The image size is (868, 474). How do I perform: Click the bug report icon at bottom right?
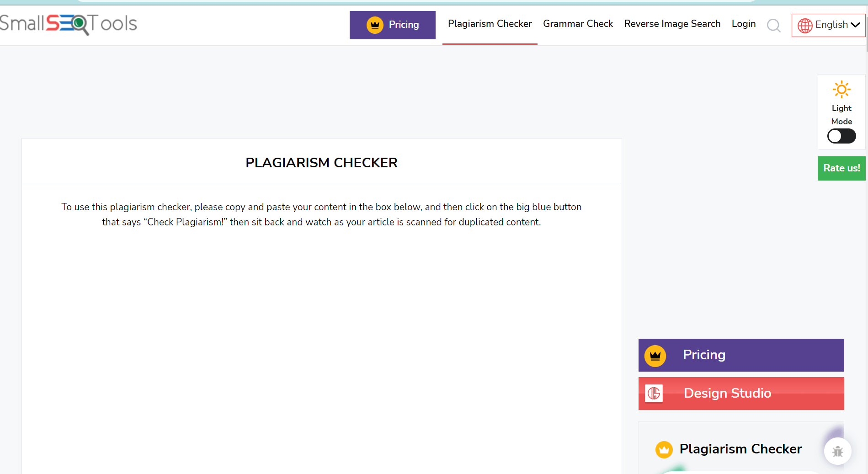(x=837, y=451)
